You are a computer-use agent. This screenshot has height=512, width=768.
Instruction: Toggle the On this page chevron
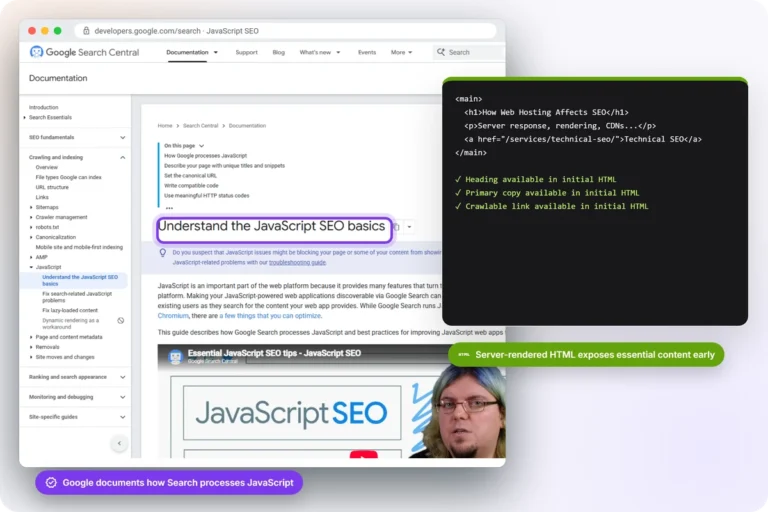[201, 146]
